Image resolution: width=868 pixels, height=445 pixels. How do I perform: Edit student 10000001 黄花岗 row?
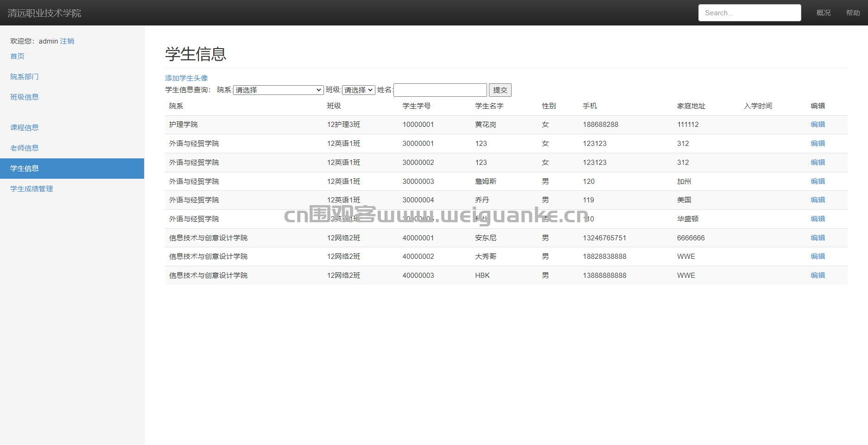pos(817,124)
